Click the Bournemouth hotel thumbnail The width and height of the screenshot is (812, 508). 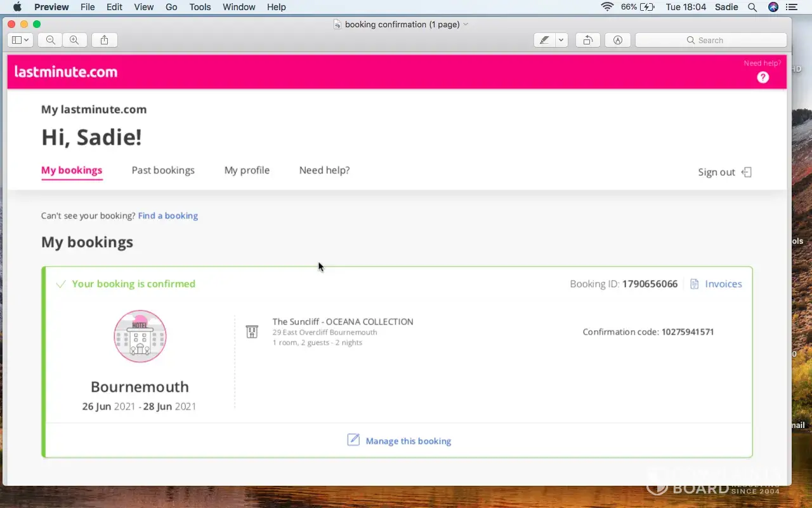click(140, 337)
